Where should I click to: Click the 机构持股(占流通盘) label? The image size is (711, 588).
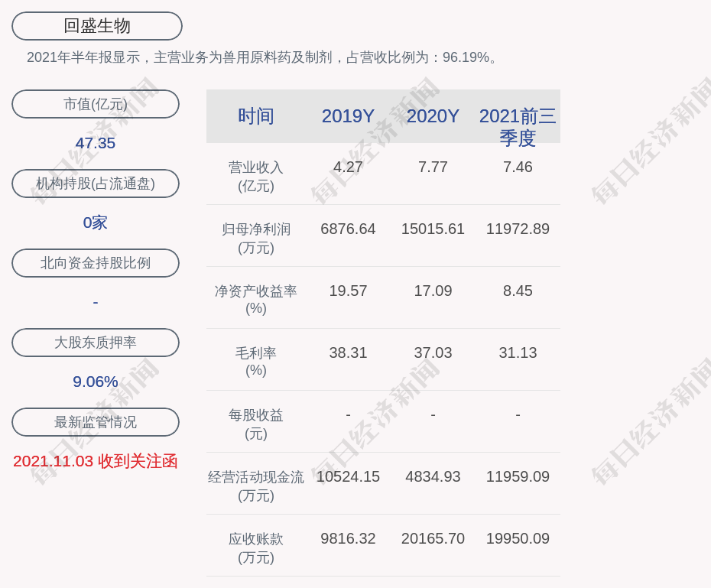tap(96, 184)
